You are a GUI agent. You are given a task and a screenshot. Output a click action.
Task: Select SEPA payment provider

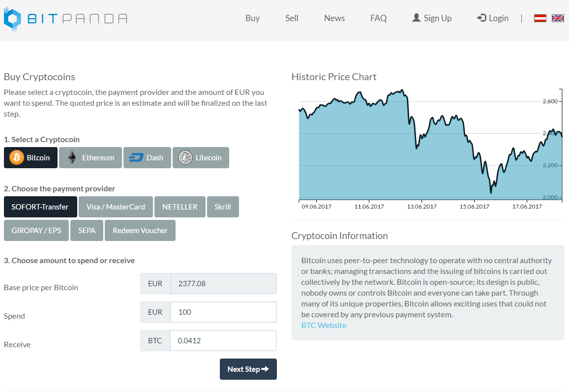(87, 231)
